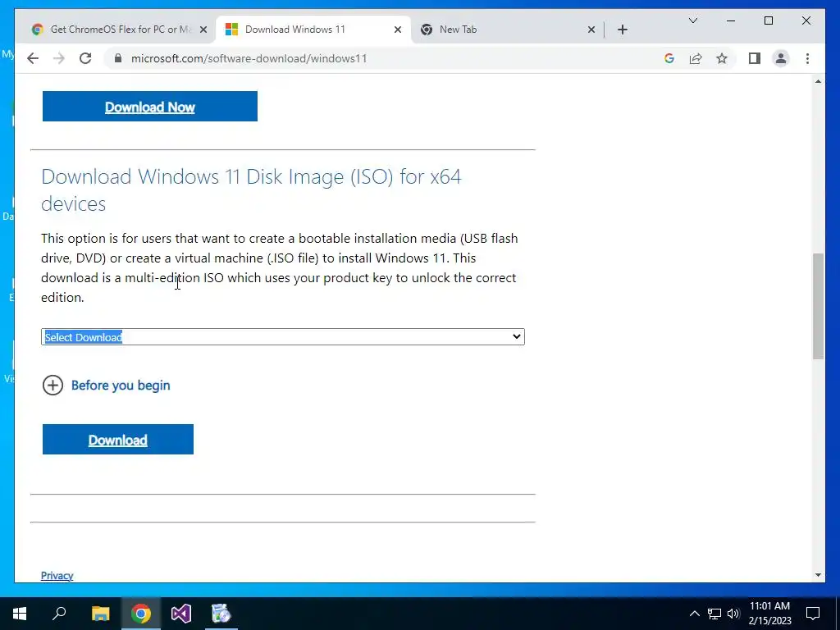
Task: Click the Download Now button
Action: [150, 106]
